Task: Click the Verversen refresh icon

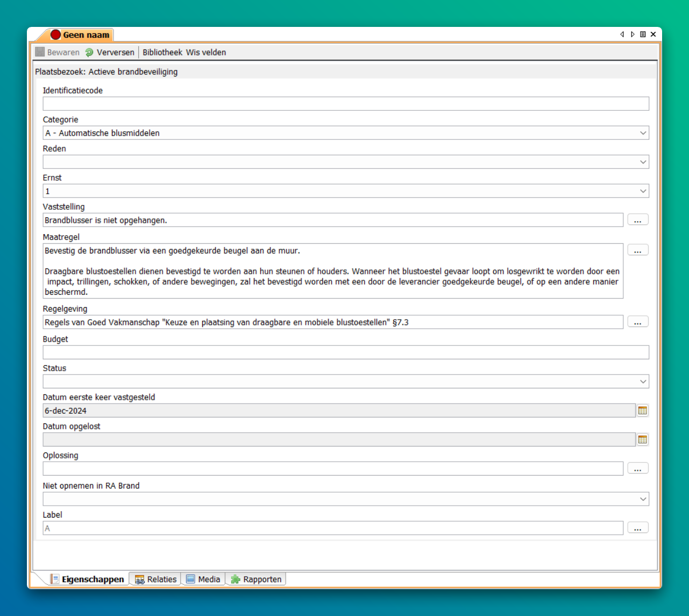Action: (x=89, y=53)
